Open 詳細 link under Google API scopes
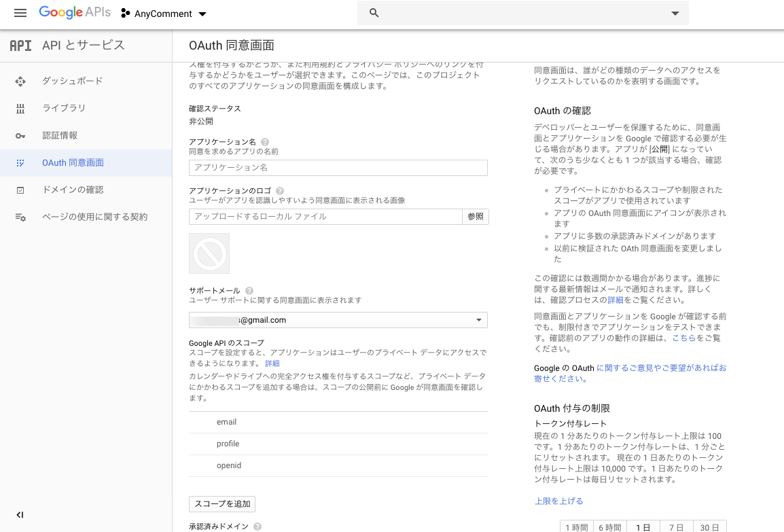Image resolution: width=784 pixels, height=532 pixels. click(272, 363)
